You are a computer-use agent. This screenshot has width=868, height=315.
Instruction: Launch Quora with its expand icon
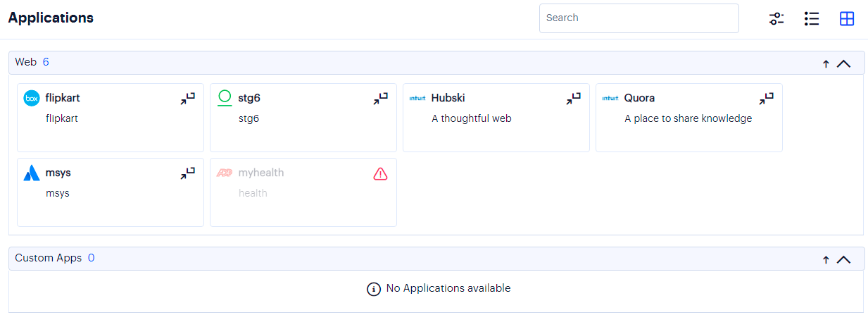click(x=766, y=99)
